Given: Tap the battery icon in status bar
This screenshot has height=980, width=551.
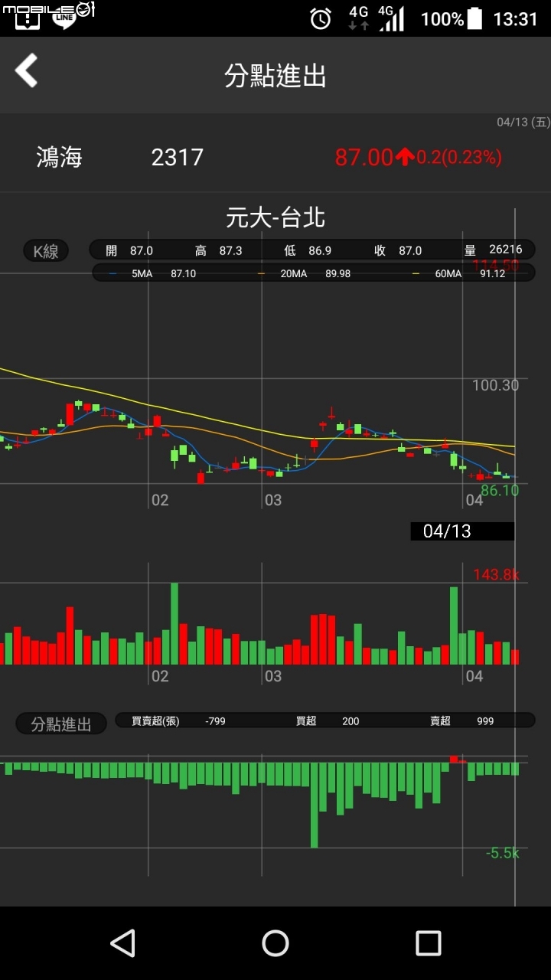Looking at the screenshot, I should pos(475,18).
